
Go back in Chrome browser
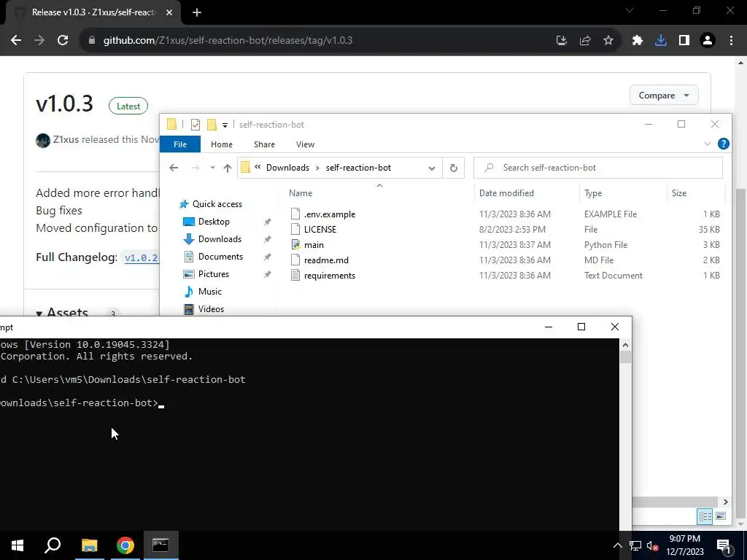16,41
